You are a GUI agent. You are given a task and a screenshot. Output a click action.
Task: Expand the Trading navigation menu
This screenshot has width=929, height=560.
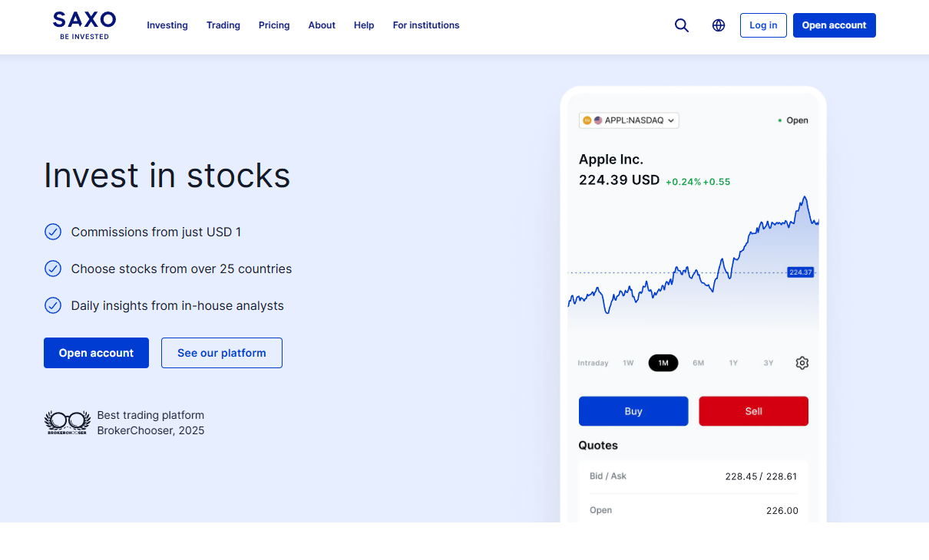[x=223, y=25]
